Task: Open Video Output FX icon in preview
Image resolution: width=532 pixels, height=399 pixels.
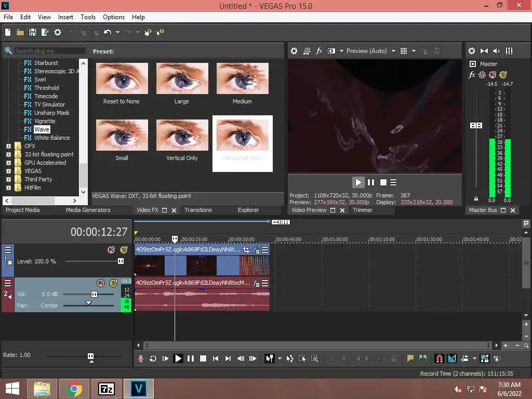Action: click(319, 51)
